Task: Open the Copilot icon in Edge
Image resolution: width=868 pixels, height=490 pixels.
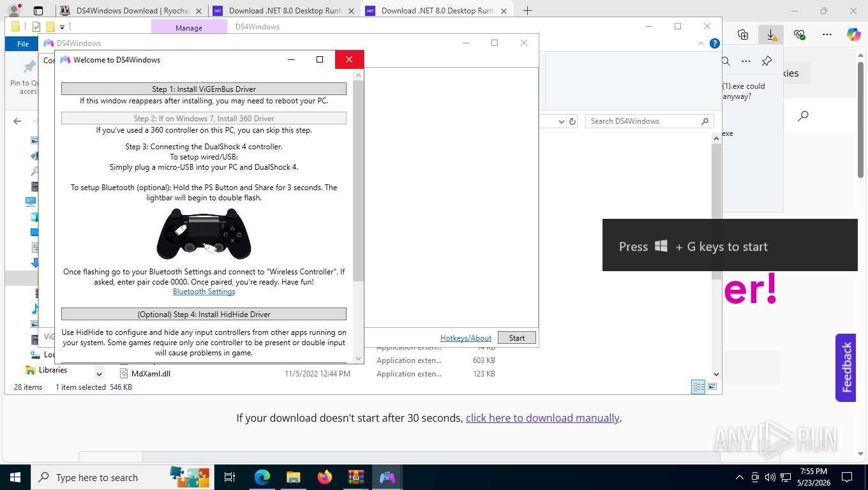Action: (854, 34)
